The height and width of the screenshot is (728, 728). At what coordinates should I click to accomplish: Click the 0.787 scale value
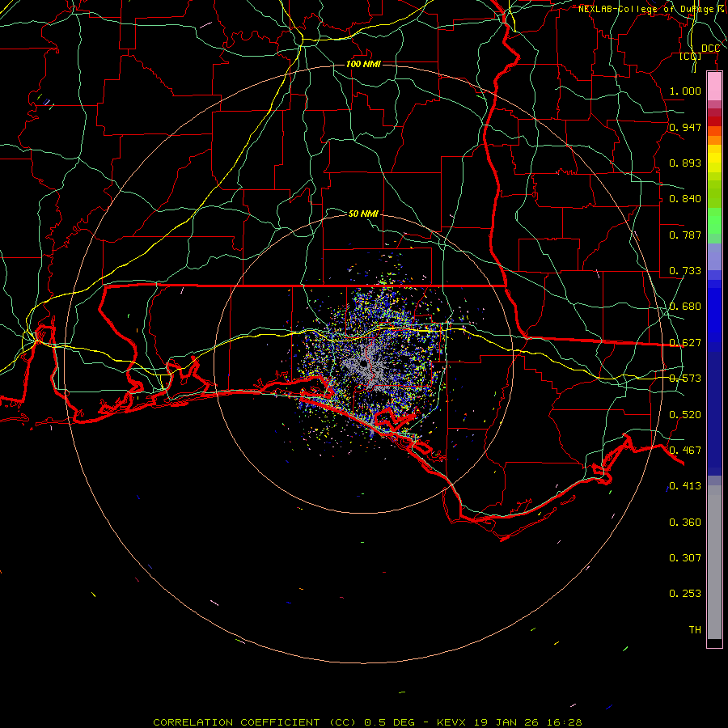tap(685, 235)
